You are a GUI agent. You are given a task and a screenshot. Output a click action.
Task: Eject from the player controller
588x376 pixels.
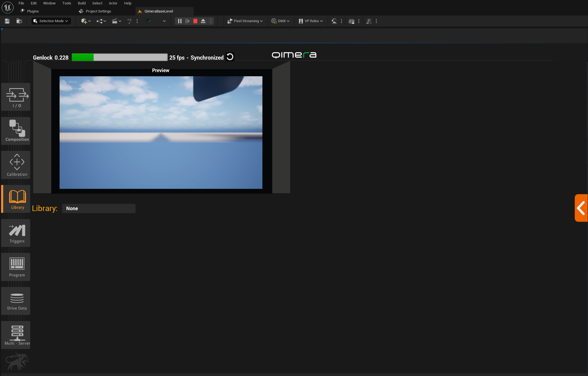(x=203, y=21)
